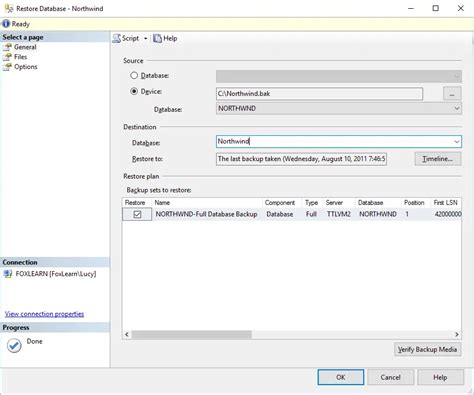Screen dimensions: 474x395
Task: Click the Full type cell
Action: pos(311,214)
